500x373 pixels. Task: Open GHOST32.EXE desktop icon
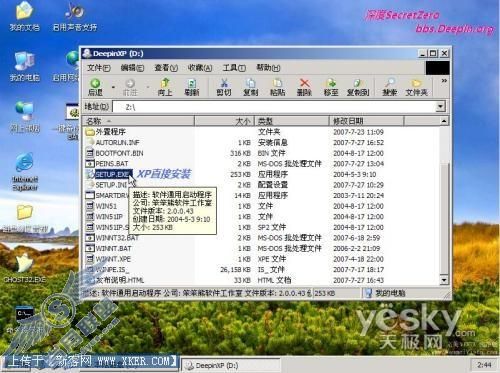point(25,268)
